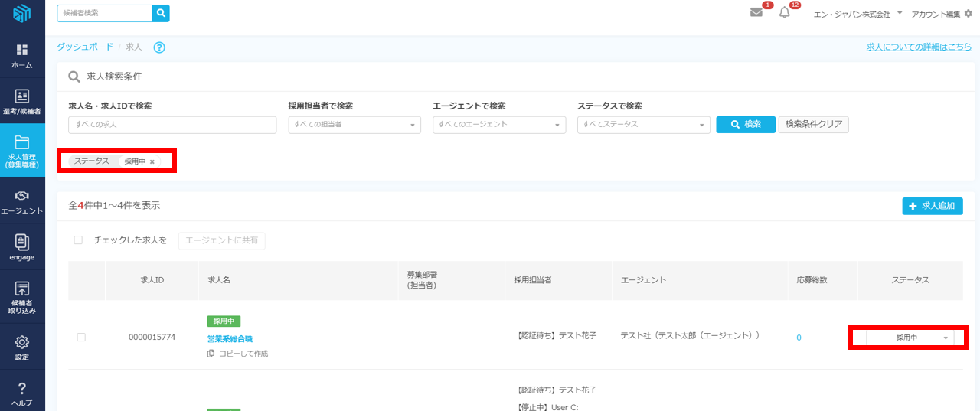Image resolution: width=980 pixels, height=411 pixels.
Task: Tick checkbox for job 0000015774
Action: pyautogui.click(x=81, y=338)
